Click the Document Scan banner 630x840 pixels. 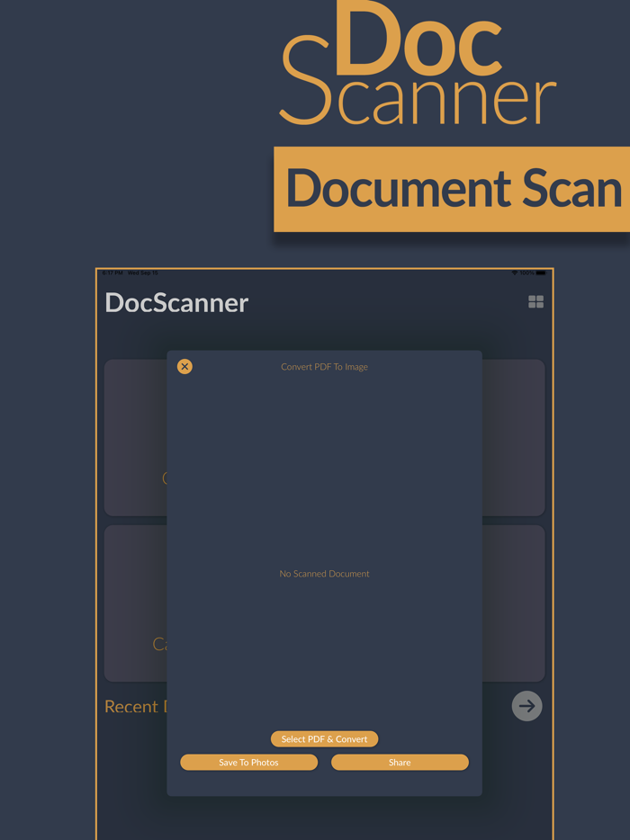452,189
